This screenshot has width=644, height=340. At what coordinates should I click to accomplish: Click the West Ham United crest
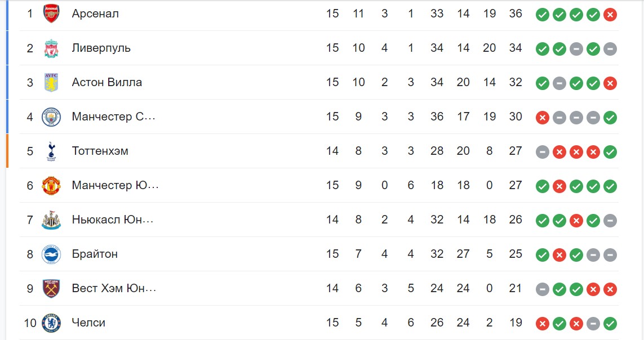pos(51,289)
